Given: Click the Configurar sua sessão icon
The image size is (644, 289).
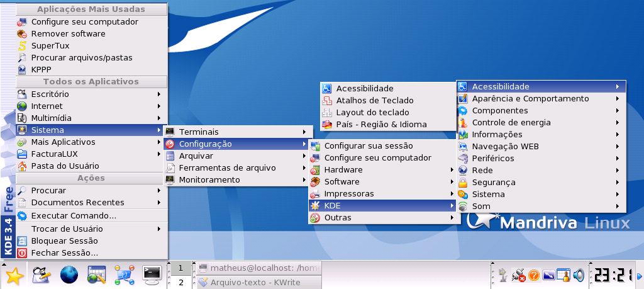Looking at the screenshot, I should (x=315, y=146).
